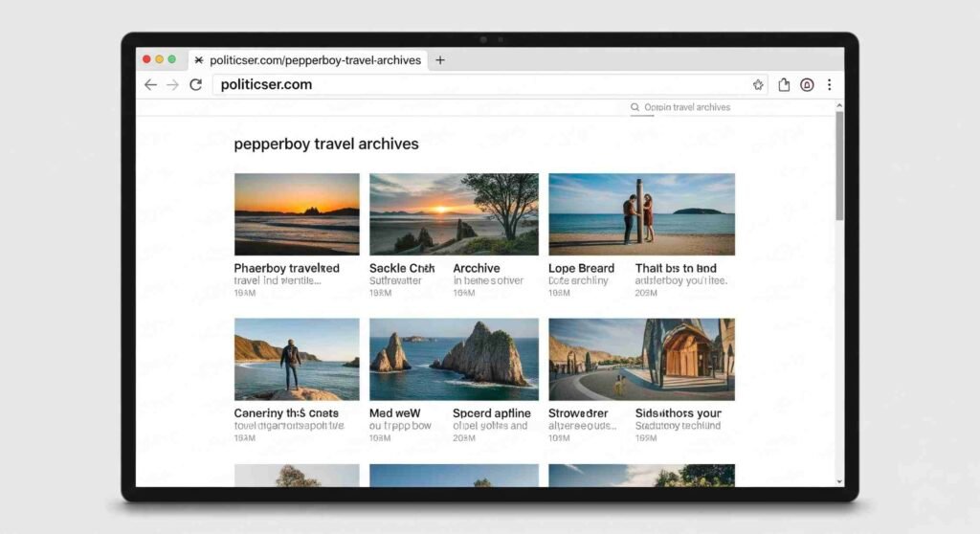Click the circular profile icon in the toolbar
The width and height of the screenshot is (980, 534).
pos(807,84)
